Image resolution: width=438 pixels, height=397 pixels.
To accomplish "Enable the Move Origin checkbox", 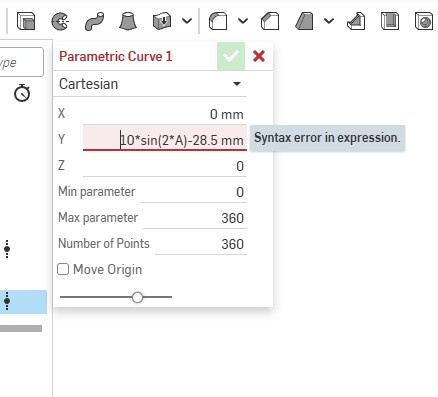I will (x=63, y=269).
